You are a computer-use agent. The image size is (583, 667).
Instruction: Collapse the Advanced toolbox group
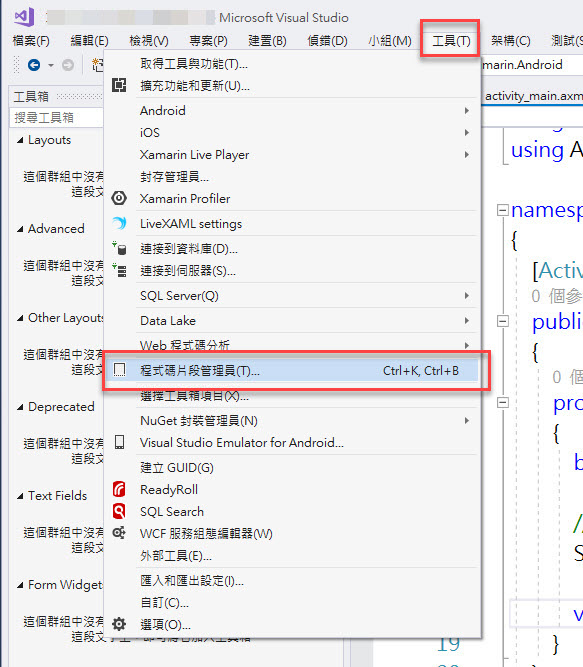click(x=20, y=229)
